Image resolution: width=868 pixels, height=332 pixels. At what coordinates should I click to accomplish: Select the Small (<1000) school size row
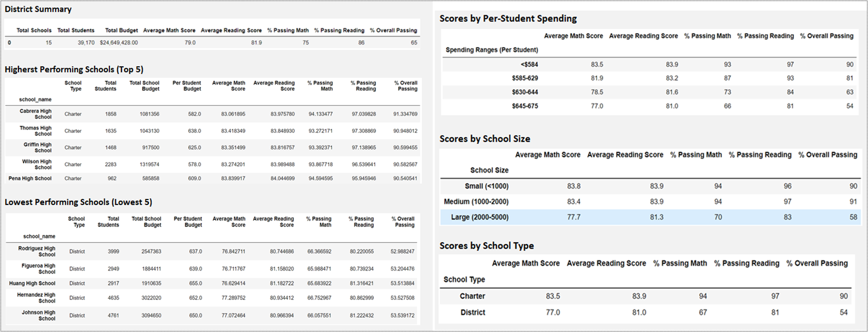click(x=650, y=186)
